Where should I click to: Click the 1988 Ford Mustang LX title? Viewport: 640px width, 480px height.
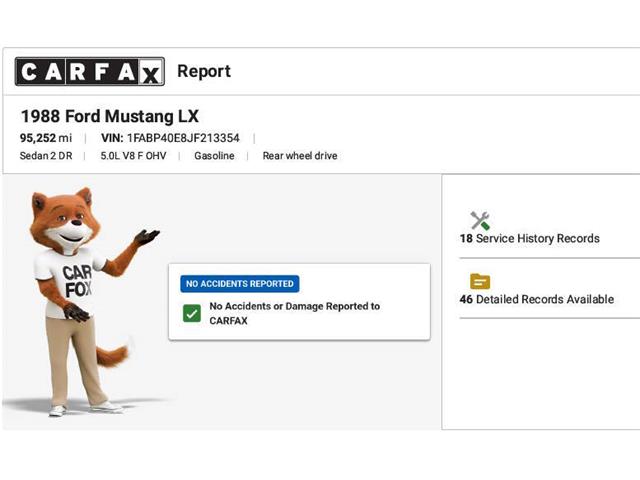pyautogui.click(x=110, y=116)
